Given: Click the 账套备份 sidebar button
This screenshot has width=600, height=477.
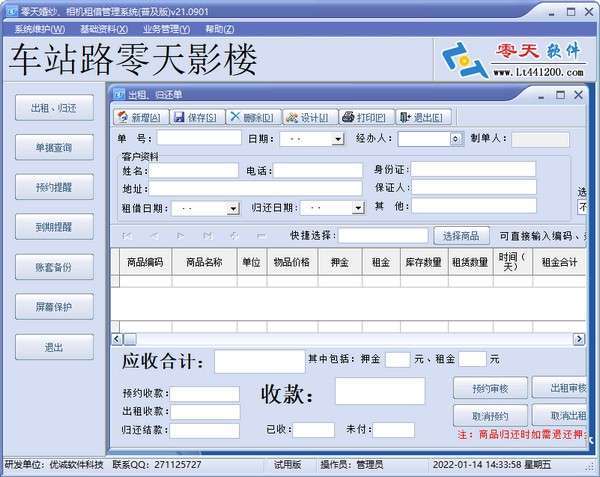Looking at the screenshot, I should (x=54, y=267).
